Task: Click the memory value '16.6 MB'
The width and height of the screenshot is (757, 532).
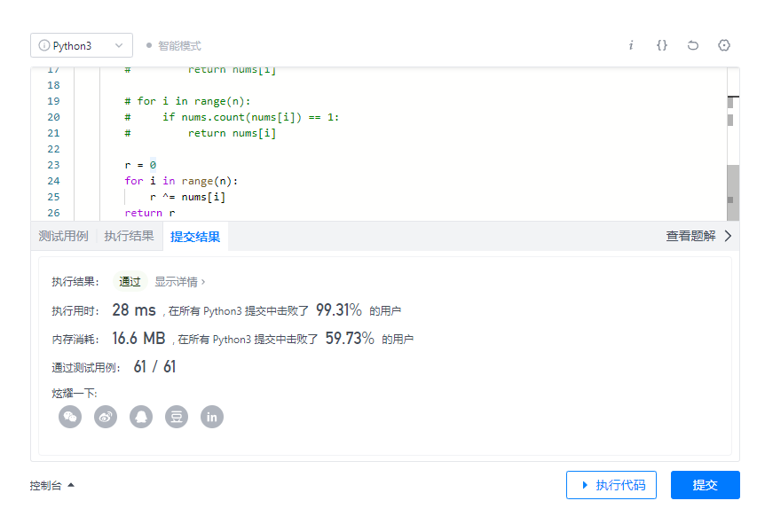Action: coord(138,338)
